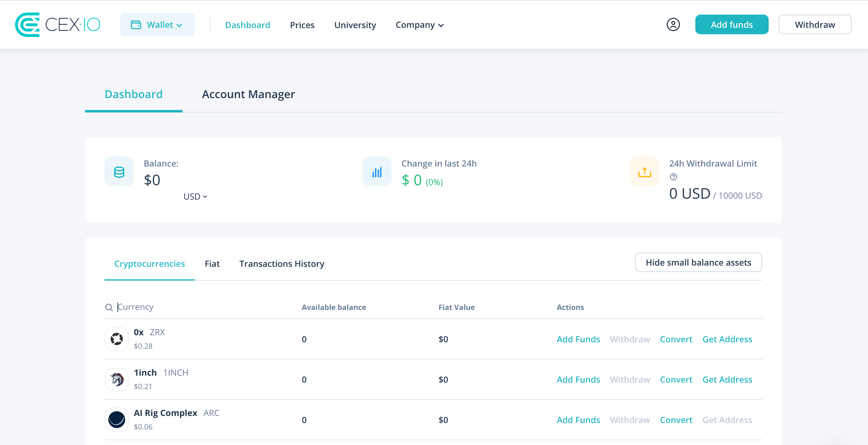
Task: Click the 0x coin name
Action: coord(138,332)
